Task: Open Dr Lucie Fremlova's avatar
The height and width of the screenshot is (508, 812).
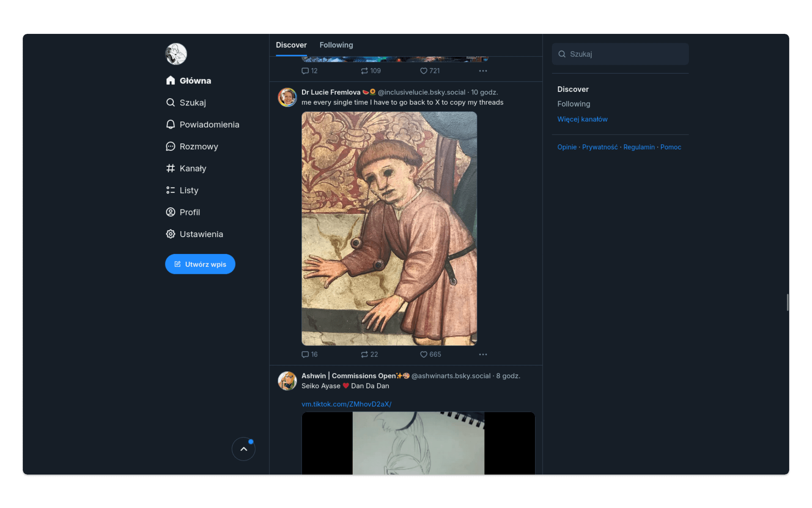Action: click(x=287, y=97)
